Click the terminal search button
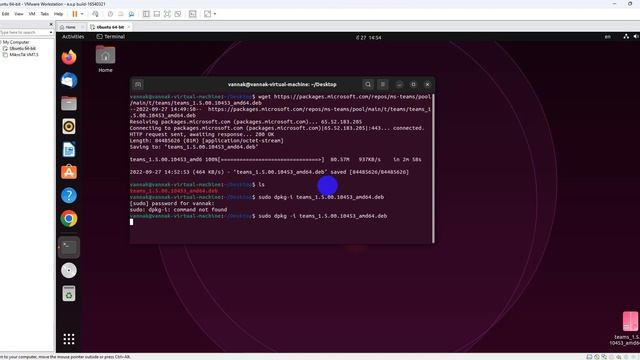The height and width of the screenshot is (360, 640). coord(368,84)
